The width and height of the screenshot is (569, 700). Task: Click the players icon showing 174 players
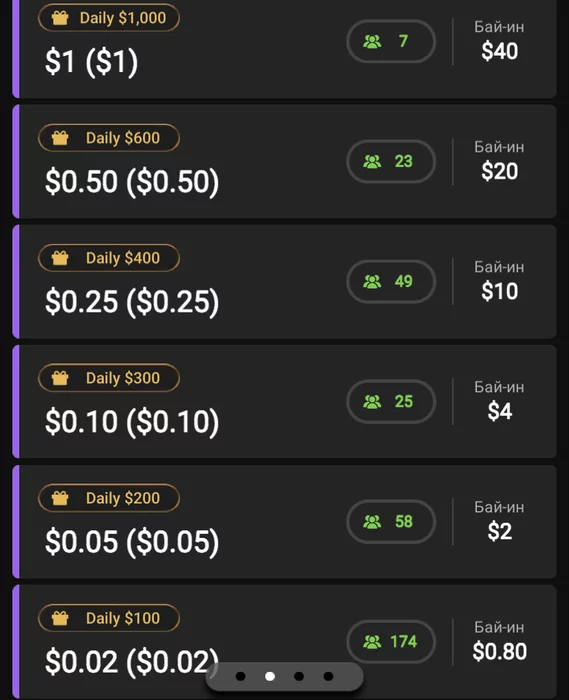(x=372, y=642)
